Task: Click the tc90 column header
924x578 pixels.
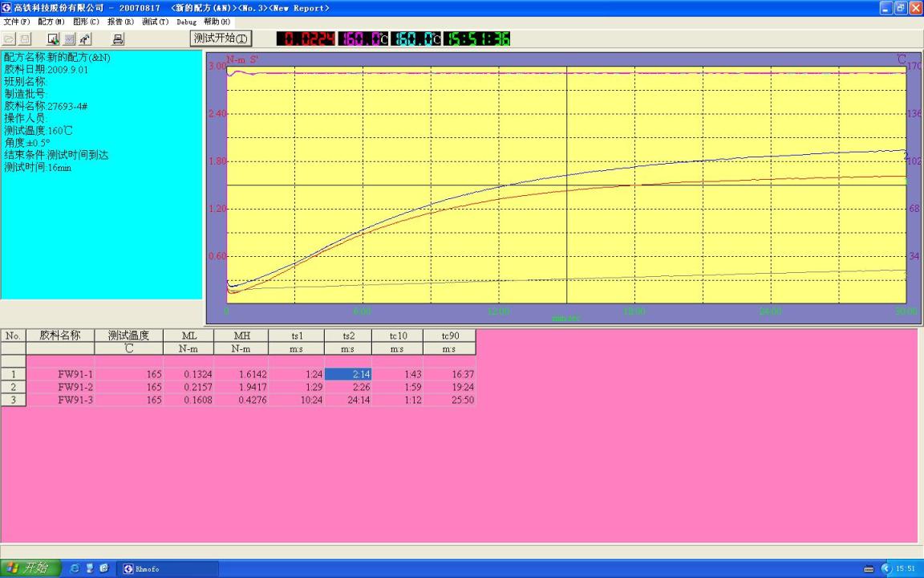Action: point(449,336)
